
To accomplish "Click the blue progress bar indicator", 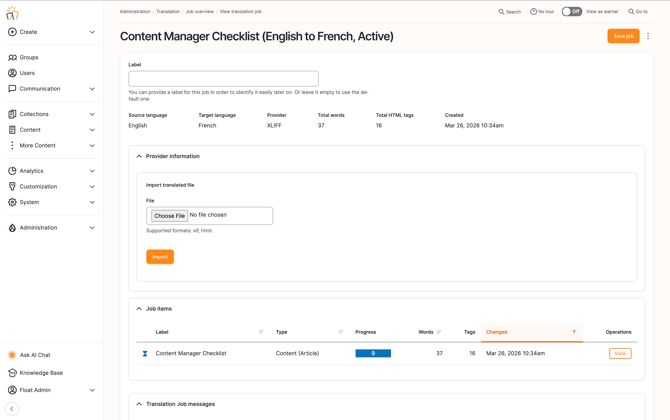I will 373,353.
